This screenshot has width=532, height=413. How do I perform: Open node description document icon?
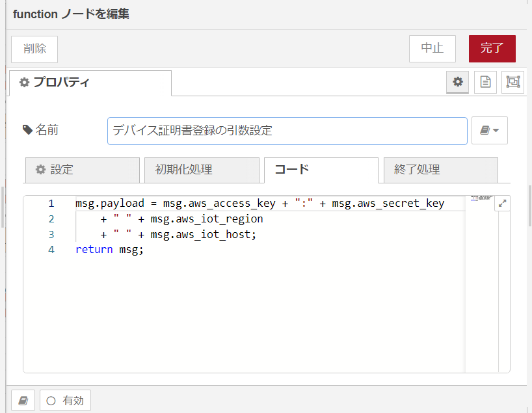coord(485,82)
